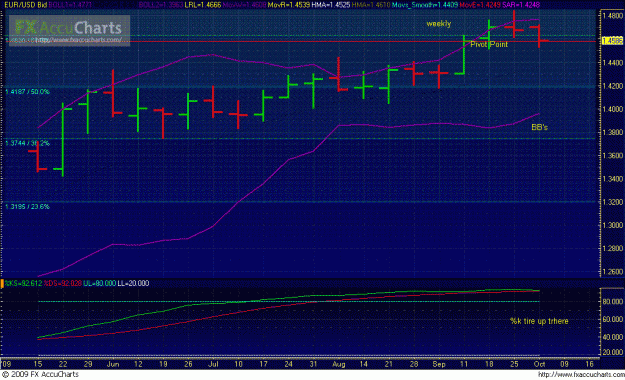Open the fxaccucharts.com link at bottom right

point(581,374)
